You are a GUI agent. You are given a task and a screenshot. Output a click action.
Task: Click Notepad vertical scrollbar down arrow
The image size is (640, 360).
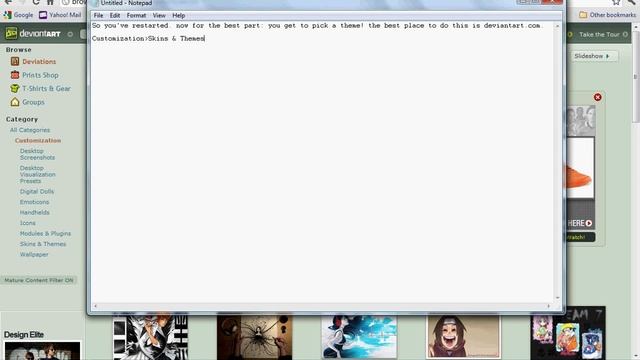pyautogui.click(x=558, y=298)
